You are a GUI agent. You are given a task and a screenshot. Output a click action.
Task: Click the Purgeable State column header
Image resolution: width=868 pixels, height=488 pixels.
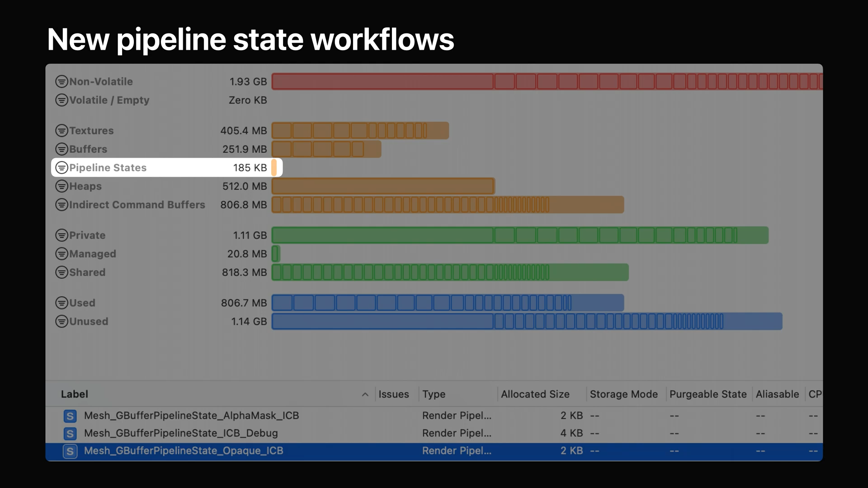pyautogui.click(x=708, y=394)
